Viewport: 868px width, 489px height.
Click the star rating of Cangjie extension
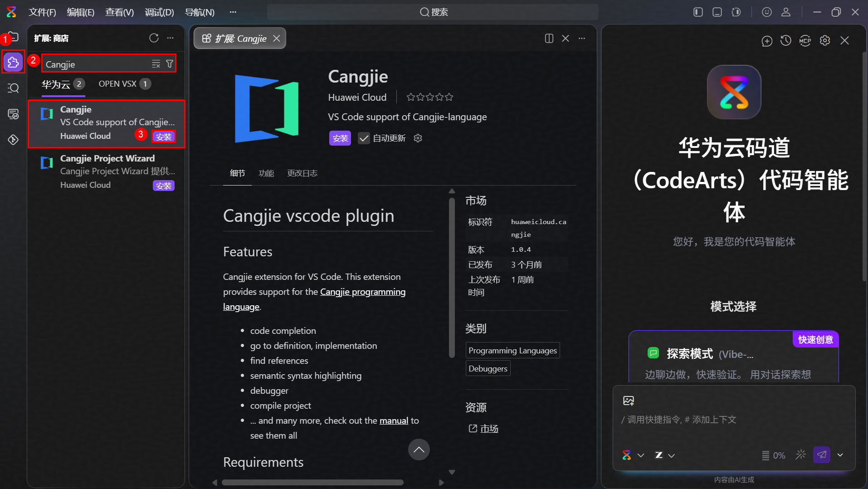(430, 97)
